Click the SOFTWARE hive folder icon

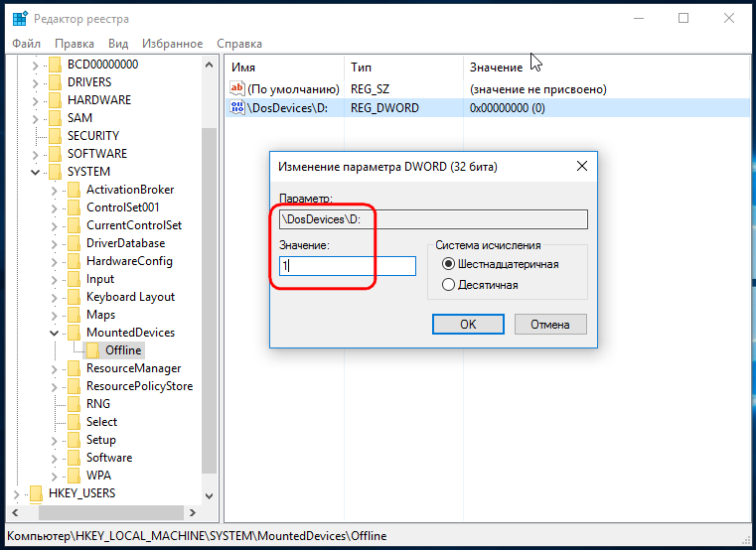(56, 154)
